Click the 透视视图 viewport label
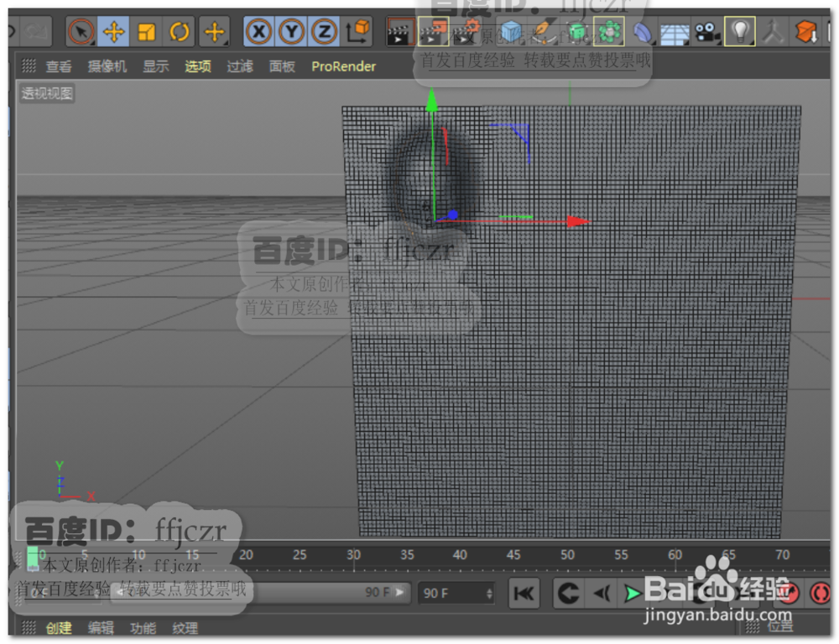This screenshot has width=839, height=644. click(x=47, y=93)
